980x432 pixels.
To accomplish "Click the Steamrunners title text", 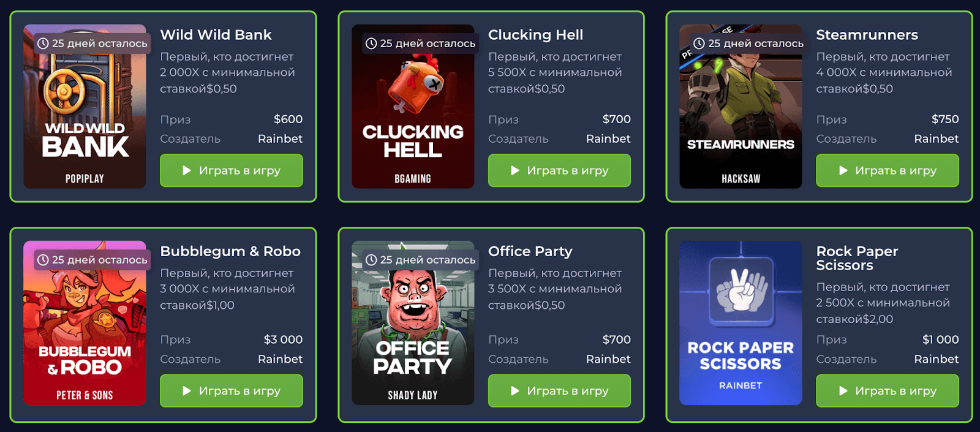I will click(x=867, y=35).
